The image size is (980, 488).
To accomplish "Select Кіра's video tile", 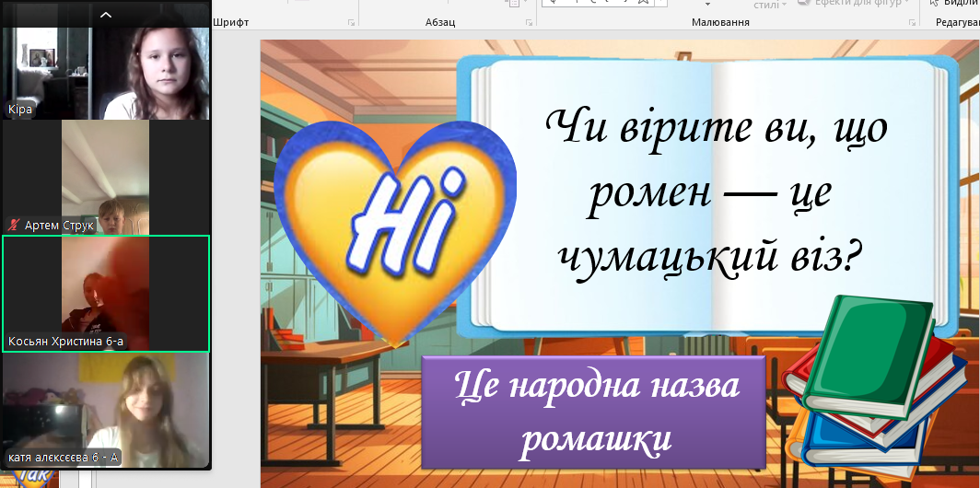I will click(x=106, y=73).
